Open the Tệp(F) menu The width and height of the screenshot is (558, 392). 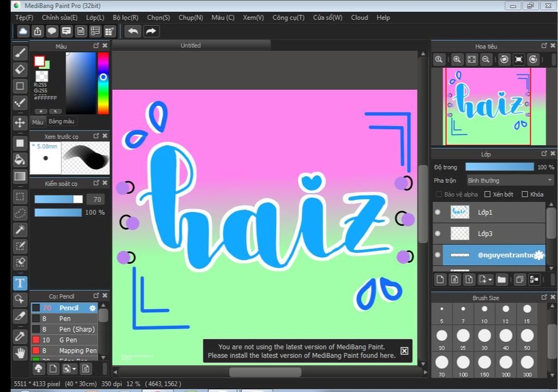pyautogui.click(x=24, y=17)
